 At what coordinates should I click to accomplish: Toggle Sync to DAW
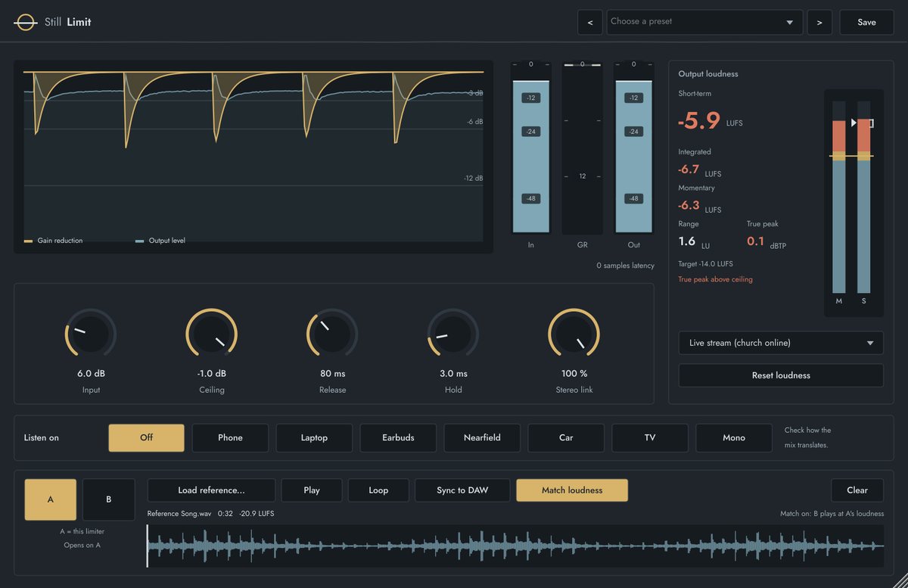462,490
